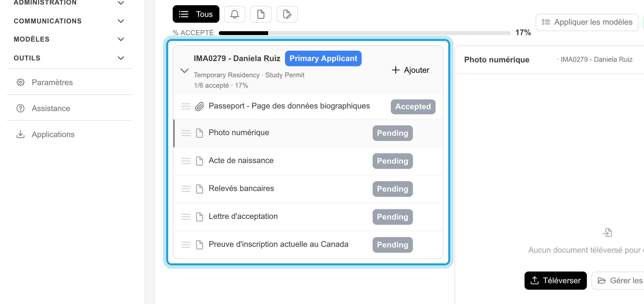Click the blank document filter icon
644x304 pixels.
(261, 14)
